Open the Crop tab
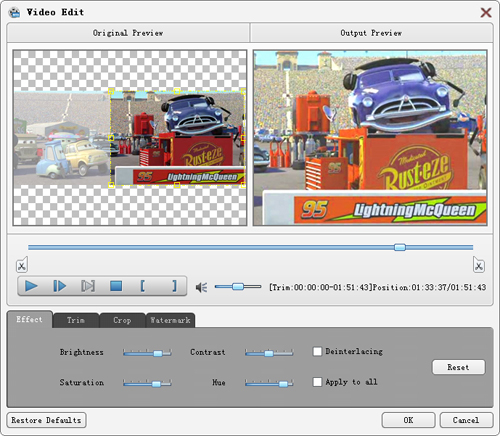 [122, 320]
